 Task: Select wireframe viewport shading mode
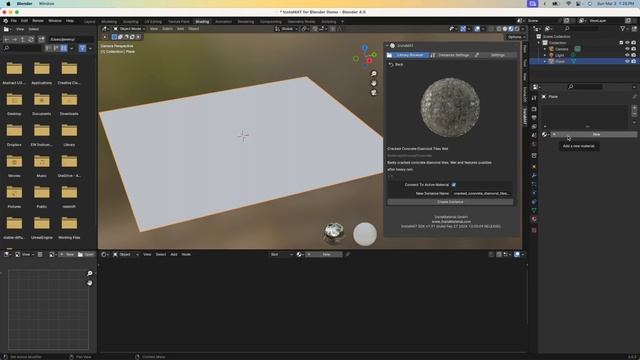(499, 29)
